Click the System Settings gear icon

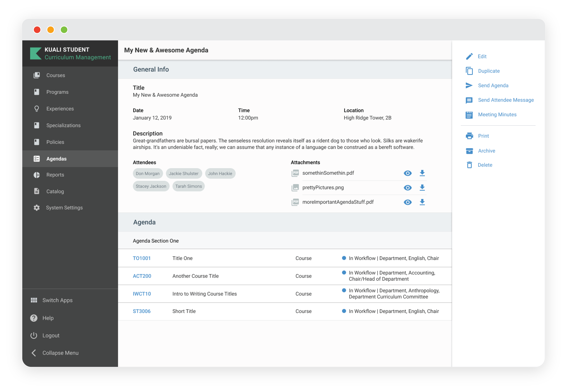point(37,208)
